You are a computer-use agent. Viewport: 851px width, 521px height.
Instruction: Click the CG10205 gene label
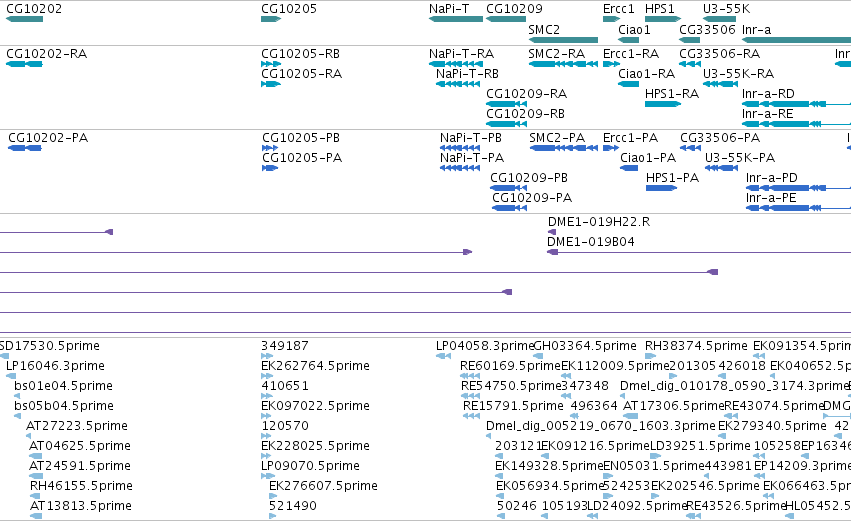click(x=289, y=9)
